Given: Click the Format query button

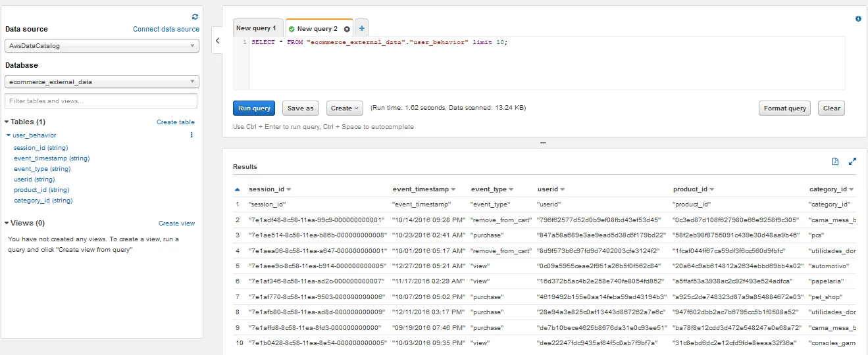Looking at the screenshot, I should point(785,108).
